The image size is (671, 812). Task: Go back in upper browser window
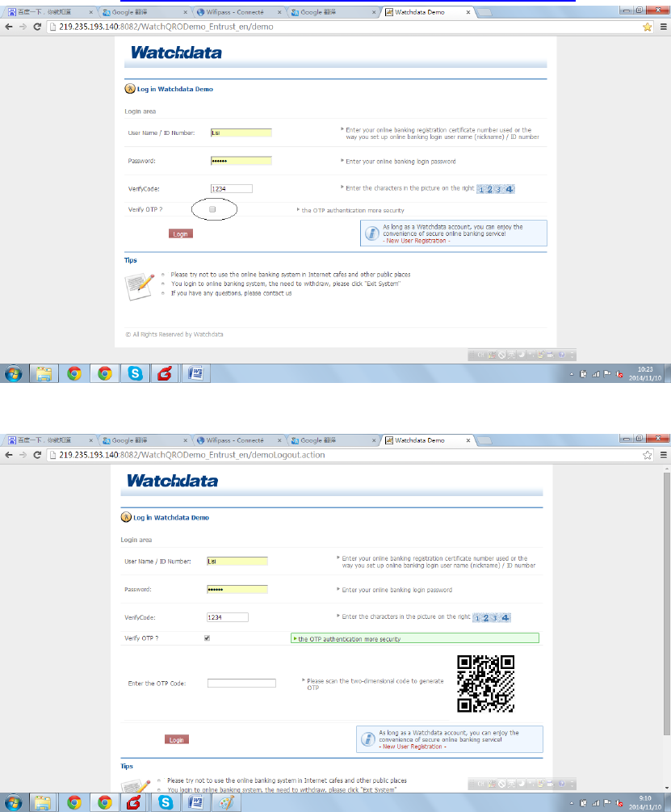(x=9, y=27)
